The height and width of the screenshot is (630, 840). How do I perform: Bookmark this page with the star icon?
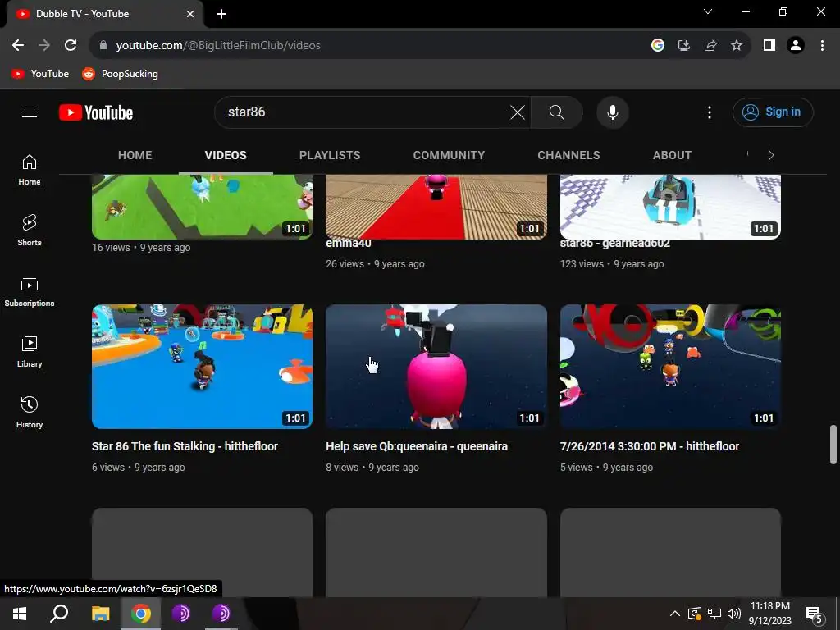click(737, 46)
